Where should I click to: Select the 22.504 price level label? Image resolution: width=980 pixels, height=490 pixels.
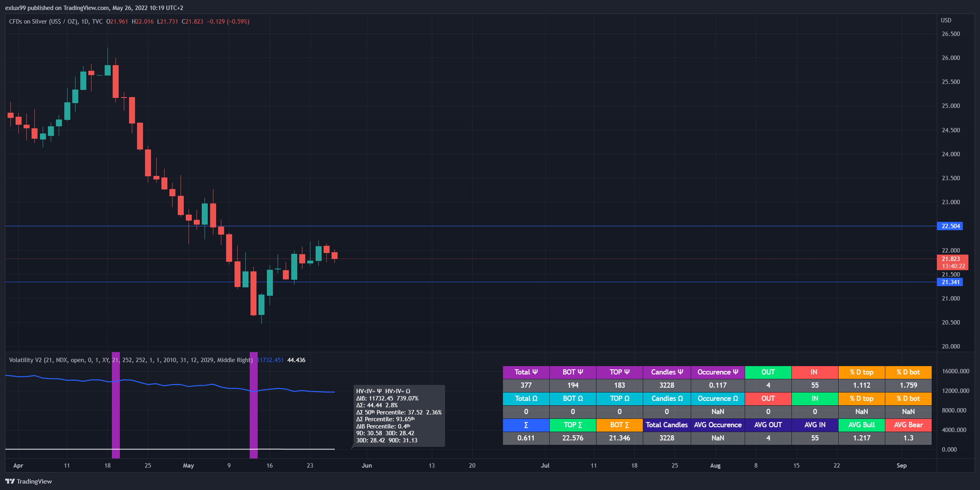pyautogui.click(x=950, y=226)
